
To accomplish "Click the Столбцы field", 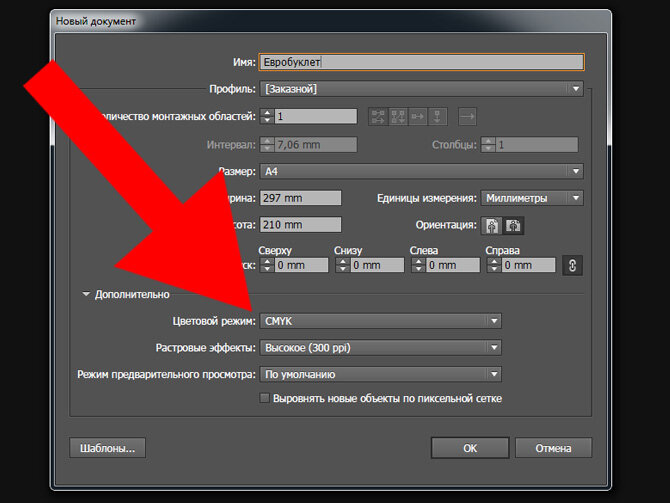I will [x=537, y=145].
